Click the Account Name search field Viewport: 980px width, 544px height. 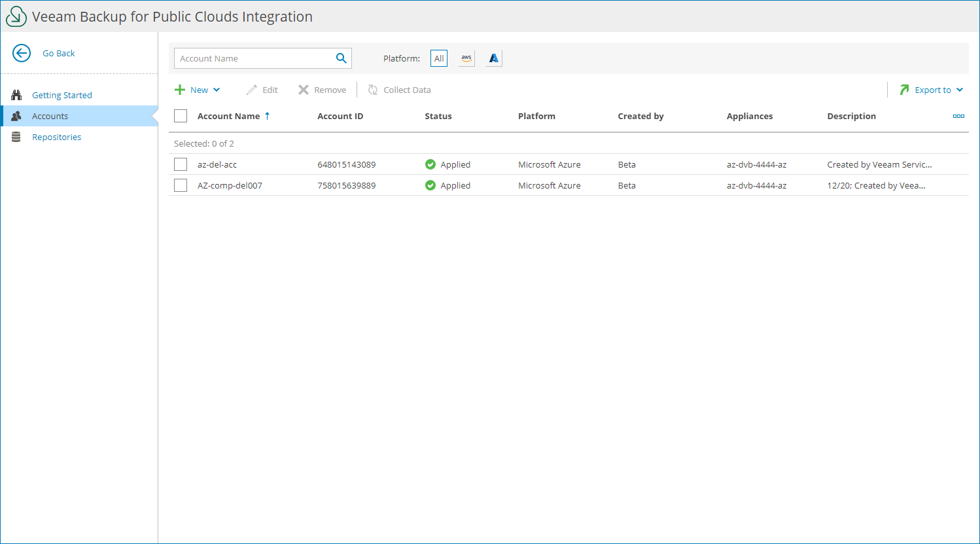point(254,58)
